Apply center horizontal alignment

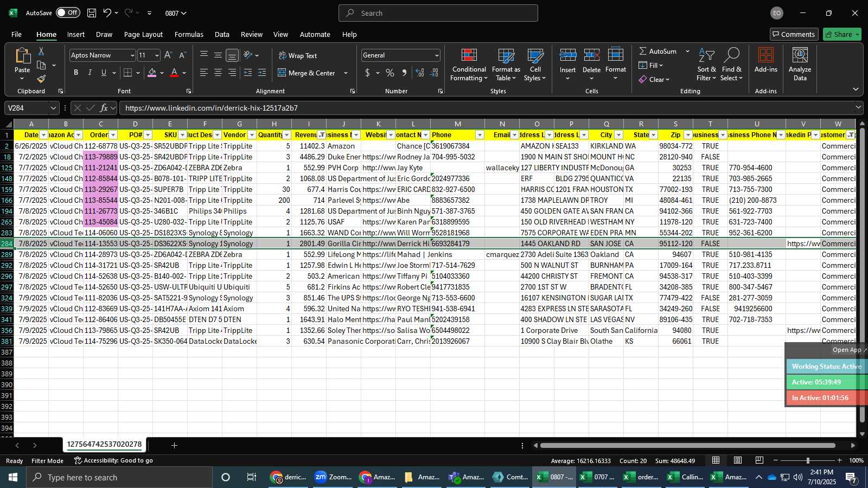[218, 73]
